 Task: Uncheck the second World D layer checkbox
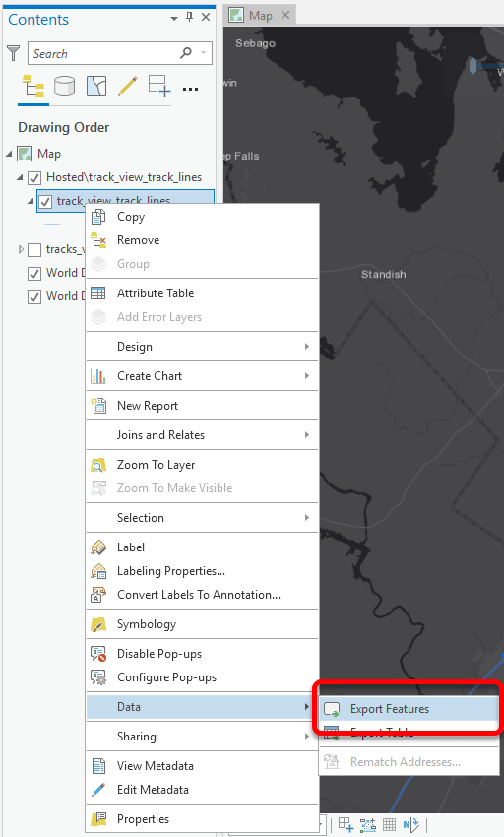(34, 296)
